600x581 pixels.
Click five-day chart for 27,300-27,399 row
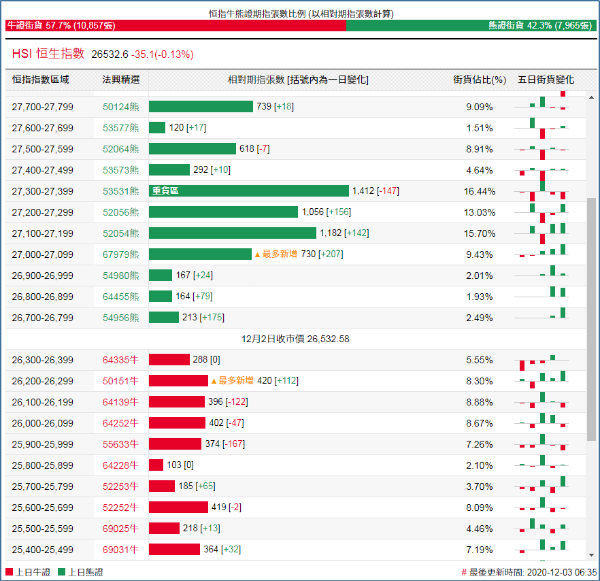(541, 191)
